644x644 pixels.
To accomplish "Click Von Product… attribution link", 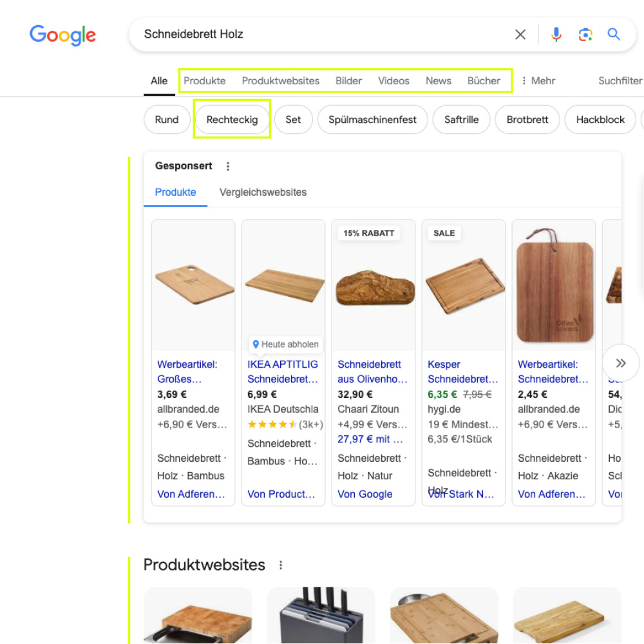I will click(281, 494).
